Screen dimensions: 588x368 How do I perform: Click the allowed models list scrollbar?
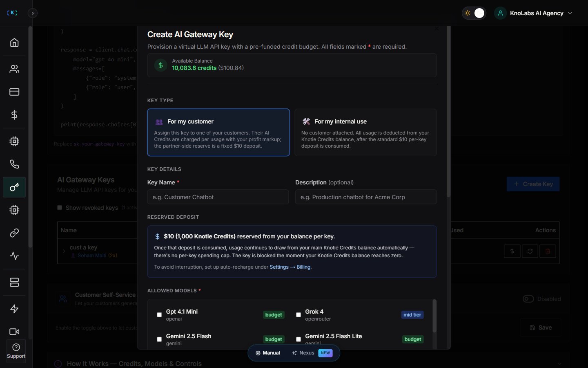(434, 316)
